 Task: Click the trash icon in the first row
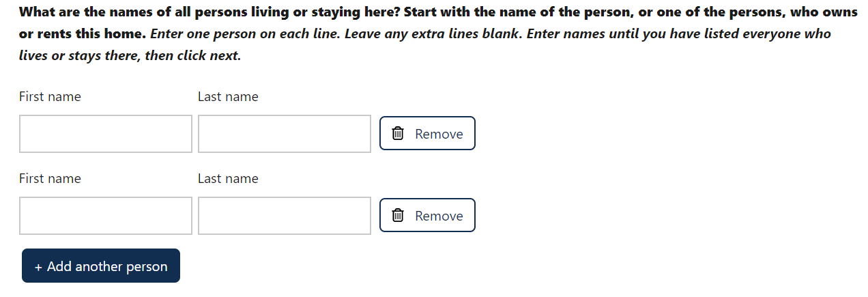click(x=399, y=134)
